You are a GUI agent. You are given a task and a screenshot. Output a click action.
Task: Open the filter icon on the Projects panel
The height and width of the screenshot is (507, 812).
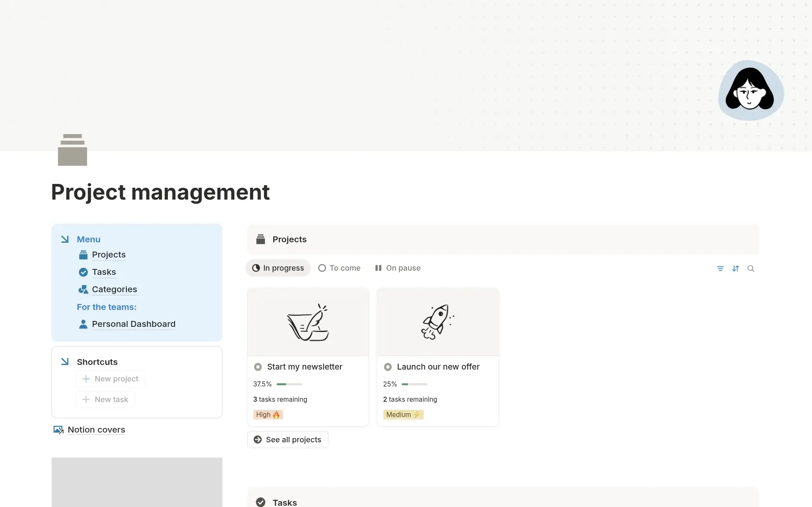click(x=721, y=268)
